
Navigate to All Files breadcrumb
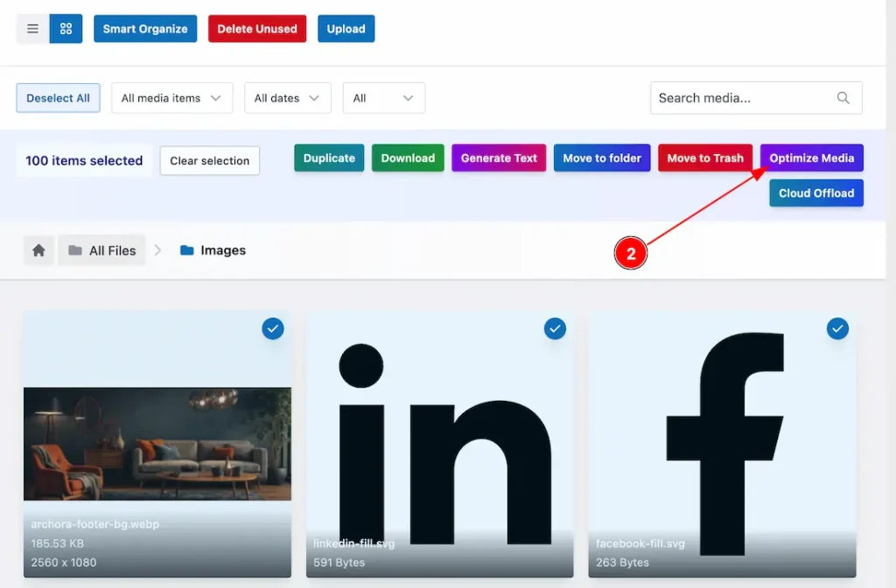point(101,250)
